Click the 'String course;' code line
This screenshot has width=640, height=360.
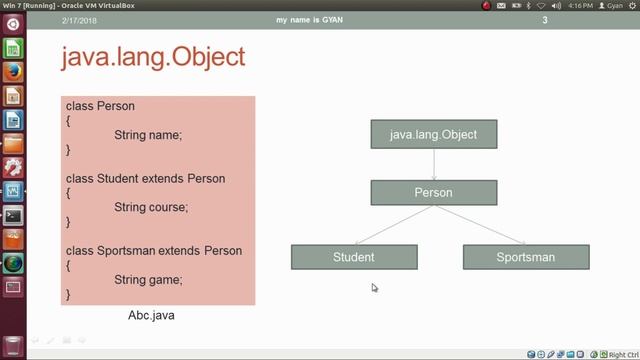151,207
